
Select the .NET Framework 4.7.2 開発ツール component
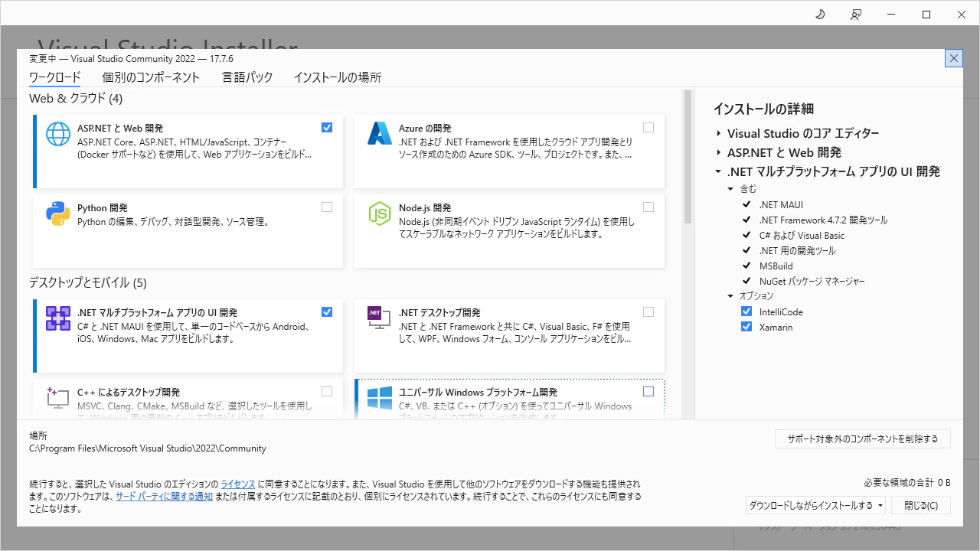tap(824, 220)
